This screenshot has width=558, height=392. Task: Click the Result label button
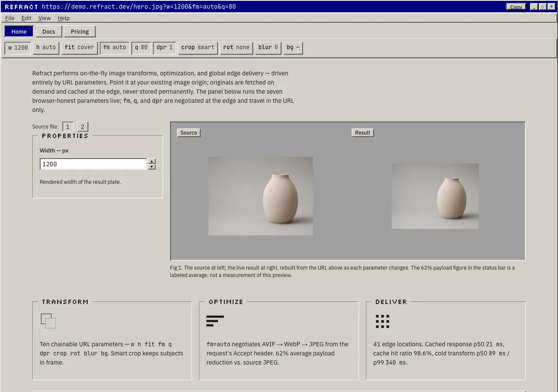pyautogui.click(x=363, y=132)
